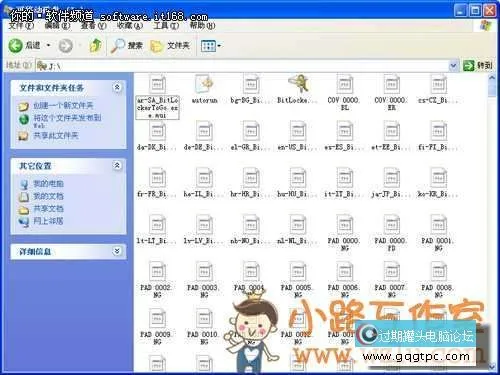Select the lt-LT_Bi... file icon

click(157, 224)
